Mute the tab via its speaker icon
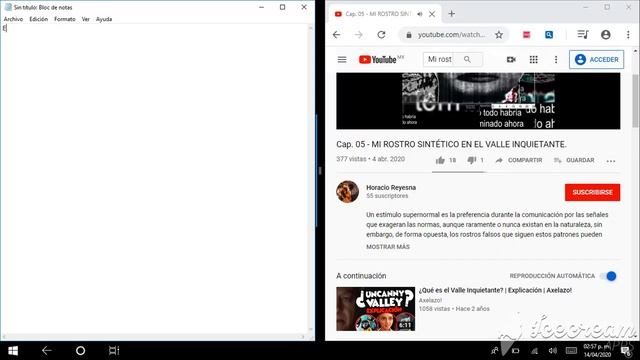640x360 pixels. (x=420, y=14)
